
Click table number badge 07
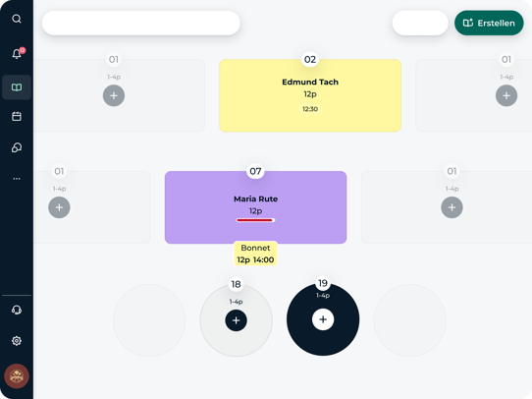tap(255, 171)
